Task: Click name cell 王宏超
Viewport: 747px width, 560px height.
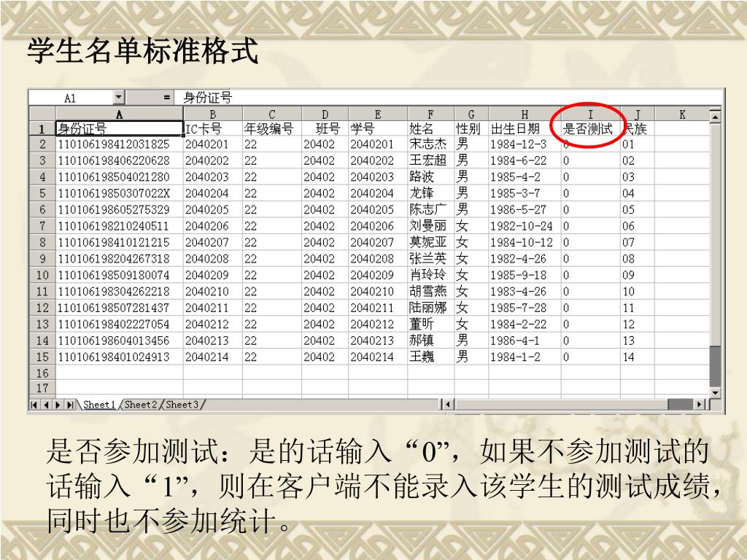Action: [x=430, y=160]
